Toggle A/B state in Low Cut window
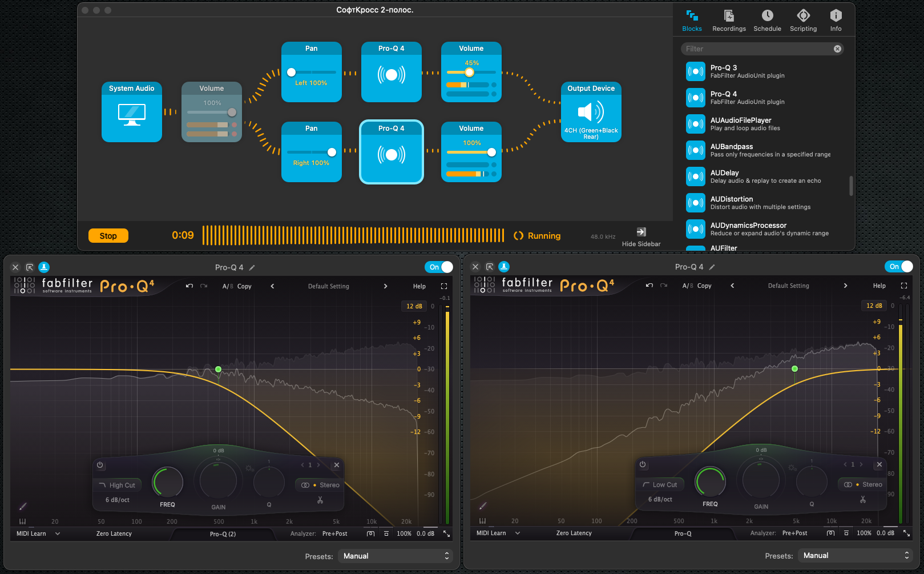Viewport: 924px width, 574px height. click(x=688, y=286)
